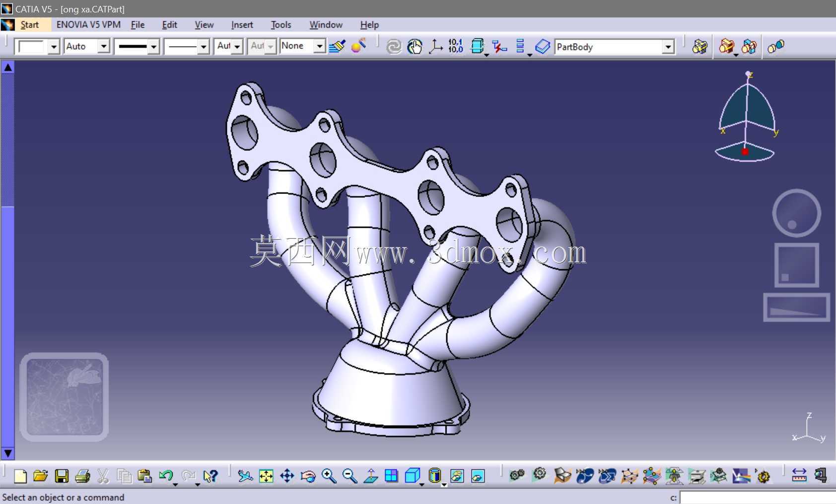This screenshot has width=836, height=504.
Task: Open the File menu
Action: (x=138, y=25)
